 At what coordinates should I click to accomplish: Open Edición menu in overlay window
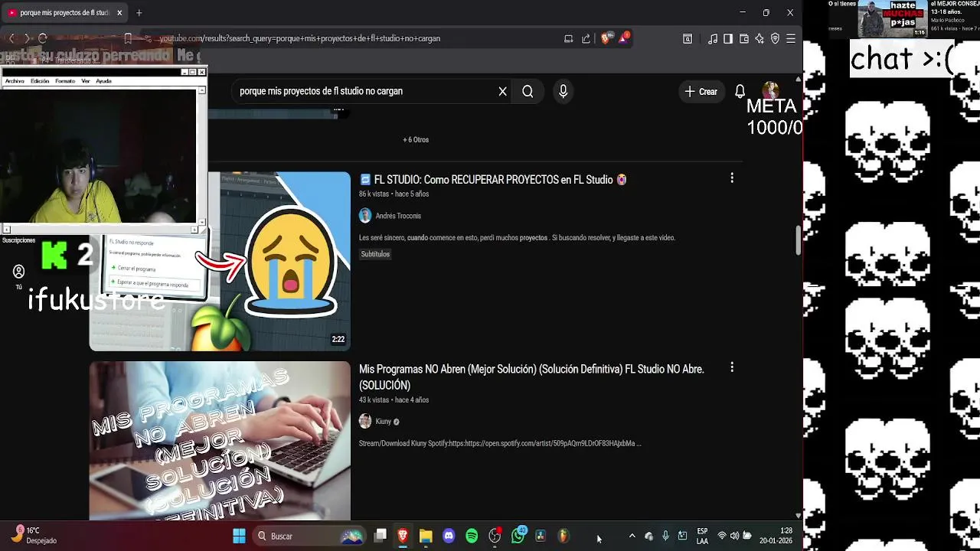[40, 80]
